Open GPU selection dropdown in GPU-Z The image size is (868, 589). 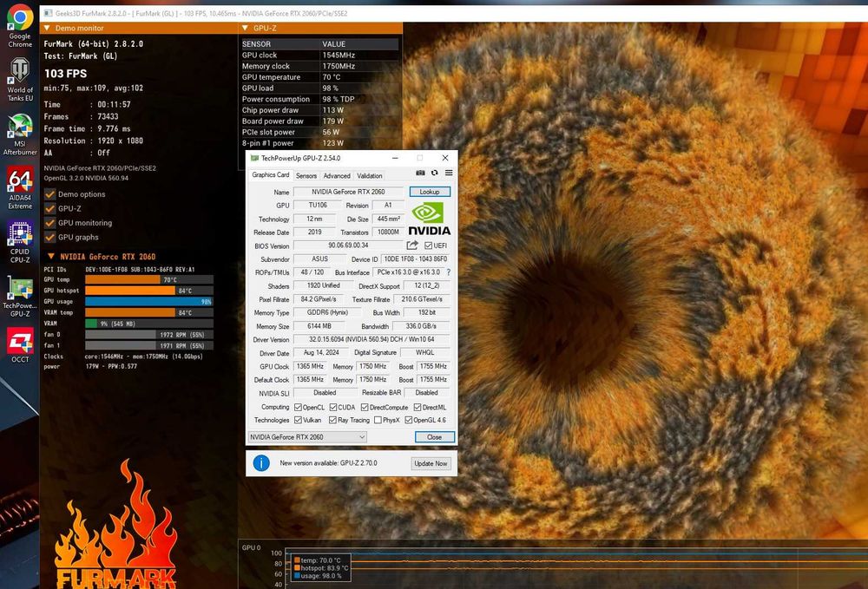[307, 437]
